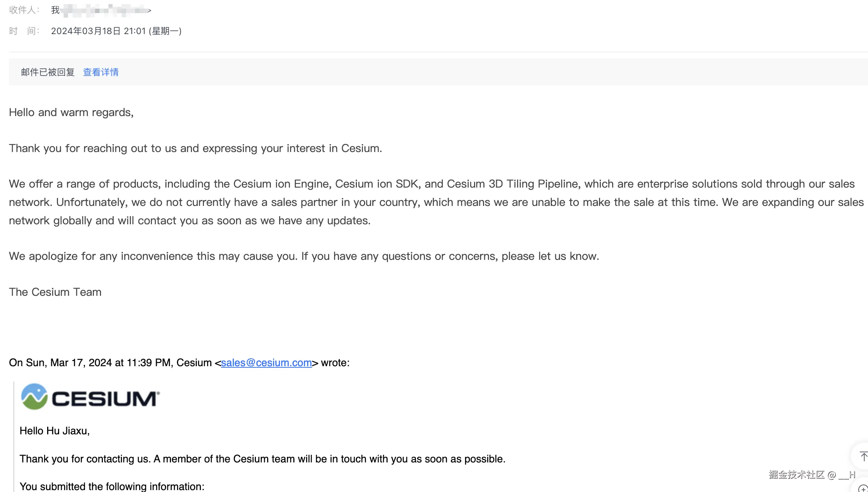The height and width of the screenshot is (492, 868).
Task: Click the 'On Sun, Mar 17, 2024' quote header
Action: coord(179,362)
